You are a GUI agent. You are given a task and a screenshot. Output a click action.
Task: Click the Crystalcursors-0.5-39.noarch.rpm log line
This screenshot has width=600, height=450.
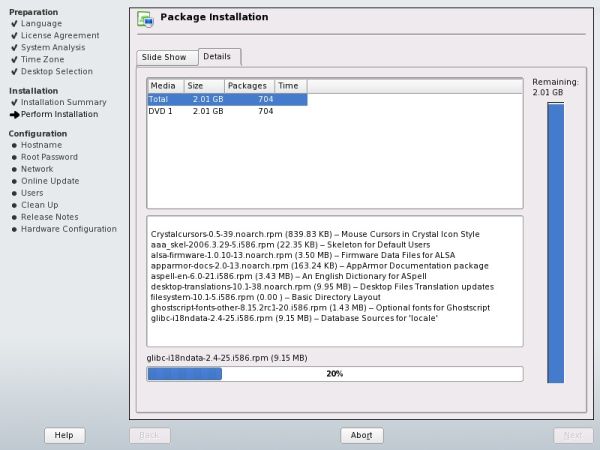[x=315, y=234]
